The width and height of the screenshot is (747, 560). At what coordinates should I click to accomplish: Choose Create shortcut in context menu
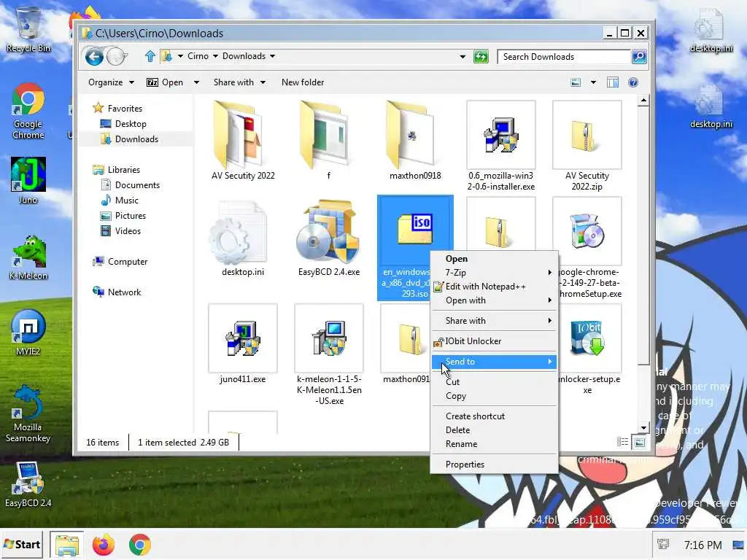[x=494, y=416]
